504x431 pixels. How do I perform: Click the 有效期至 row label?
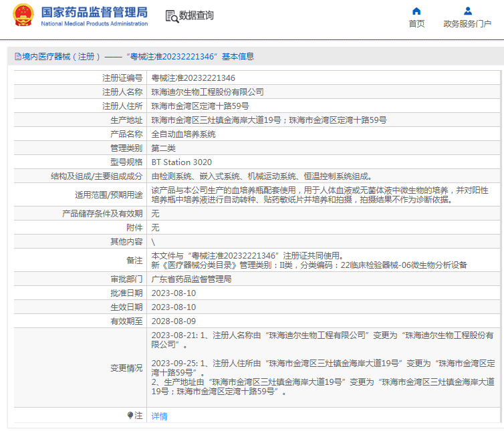[126, 321]
